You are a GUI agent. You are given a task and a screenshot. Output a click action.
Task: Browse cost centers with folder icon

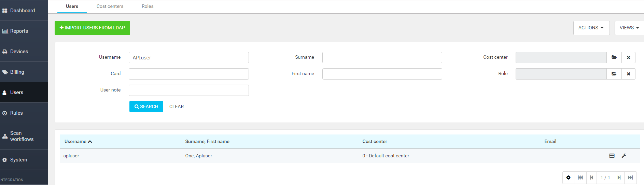tap(614, 57)
